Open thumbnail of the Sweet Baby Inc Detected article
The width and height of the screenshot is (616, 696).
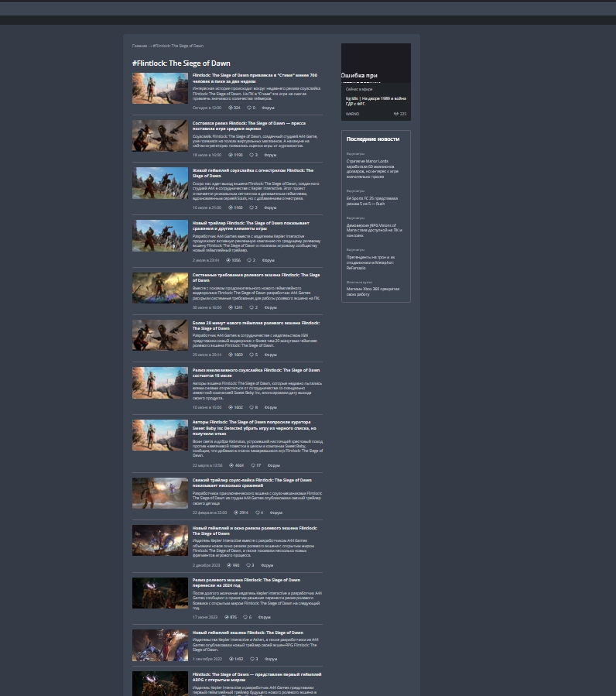click(160, 435)
